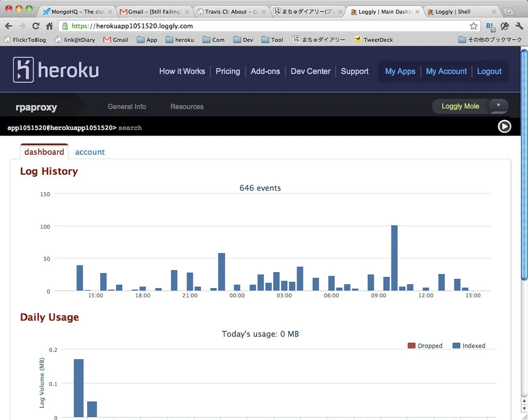Click the browser back arrow

[x=8, y=26]
